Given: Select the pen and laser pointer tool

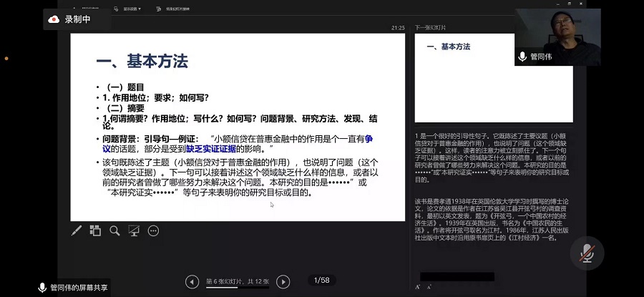Looking at the screenshot, I should pos(77,230).
